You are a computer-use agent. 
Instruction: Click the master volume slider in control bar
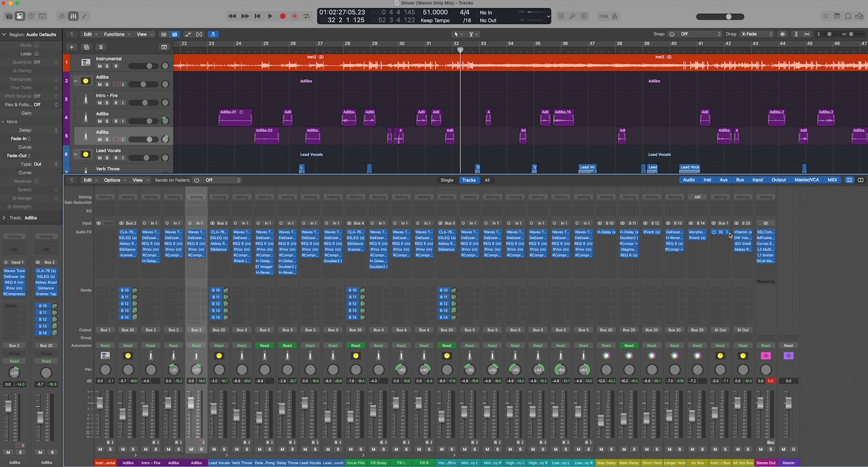720,17
